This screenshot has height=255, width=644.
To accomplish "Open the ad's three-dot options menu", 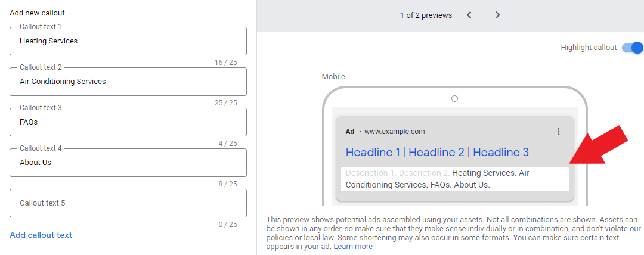I will (x=558, y=132).
